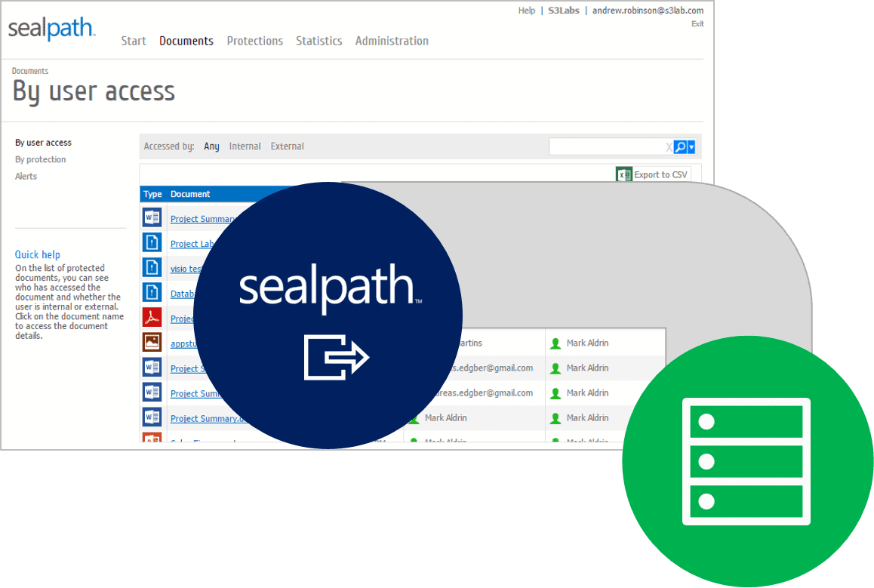
Task: Open Alerts in the sidebar
Action: (x=26, y=176)
